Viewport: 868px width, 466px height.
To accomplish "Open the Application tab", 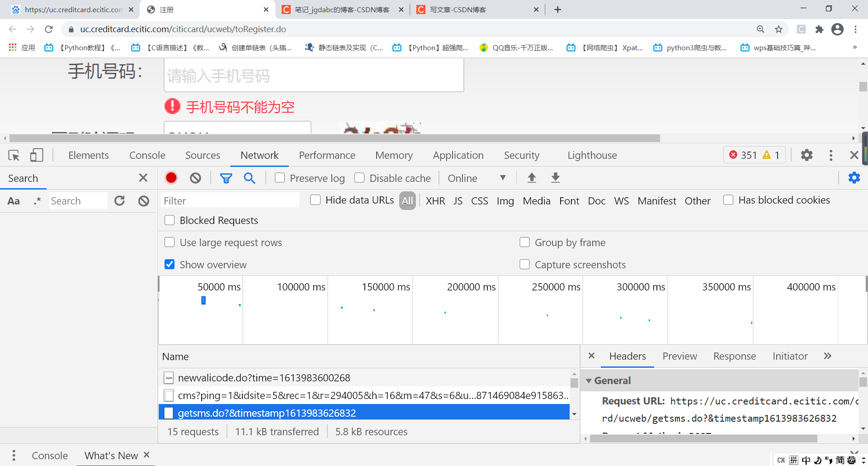I will 458,155.
